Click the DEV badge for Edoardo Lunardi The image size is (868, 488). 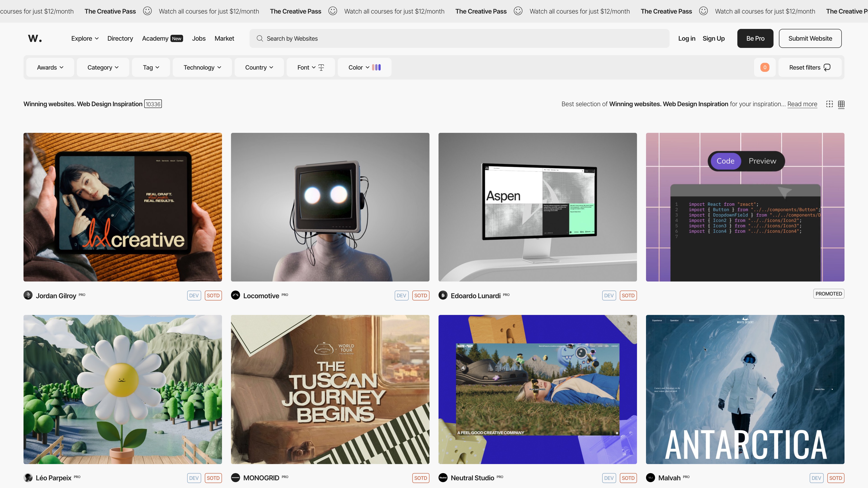tap(609, 295)
